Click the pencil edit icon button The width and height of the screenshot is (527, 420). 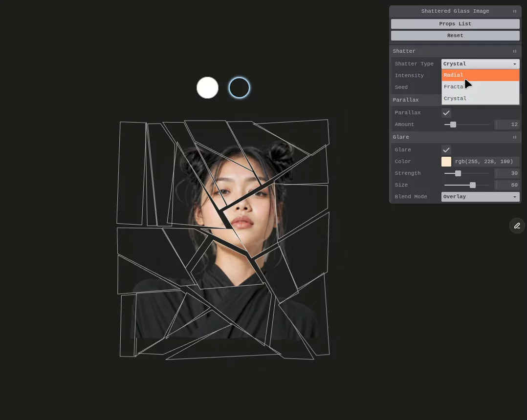tap(517, 226)
